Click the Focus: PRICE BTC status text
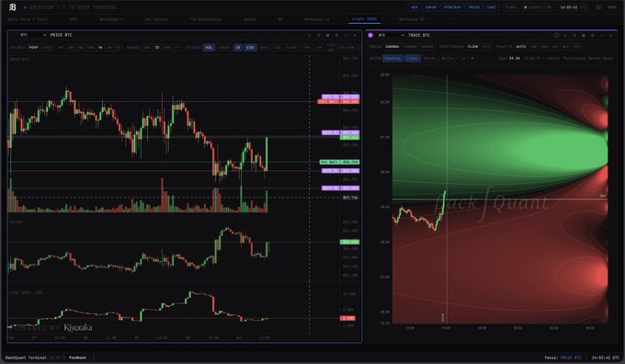The image size is (625, 364). (x=562, y=358)
